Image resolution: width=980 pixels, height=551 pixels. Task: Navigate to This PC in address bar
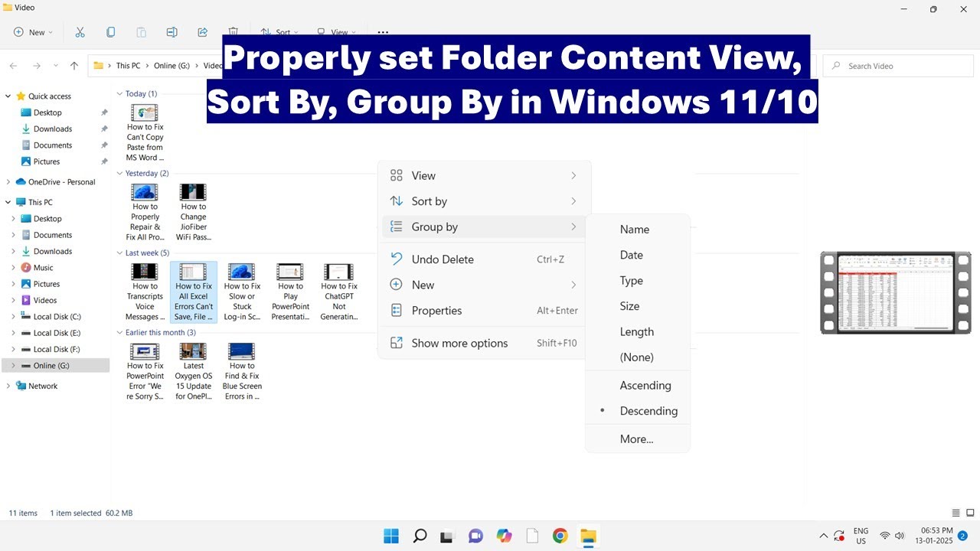pyautogui.click(x=128, y=66)
